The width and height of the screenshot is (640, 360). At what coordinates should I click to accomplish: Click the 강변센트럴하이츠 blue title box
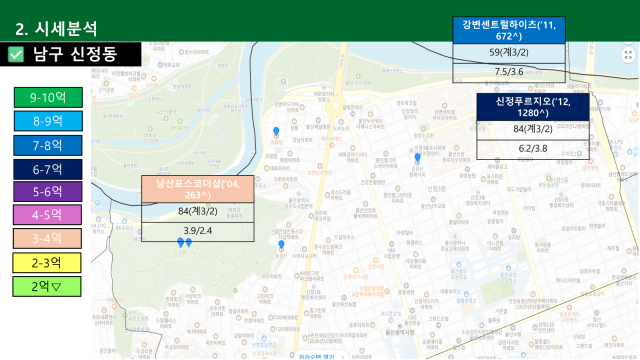coord(509,30)
